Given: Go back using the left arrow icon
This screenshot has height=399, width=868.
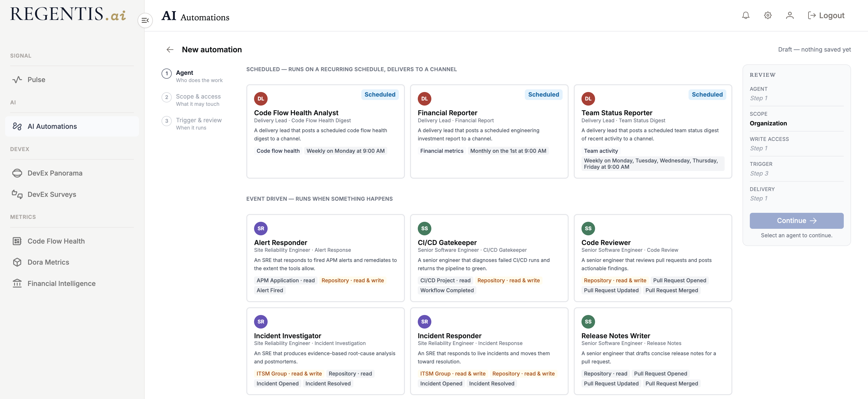Looking at the screenshot, I should point(170,50).
